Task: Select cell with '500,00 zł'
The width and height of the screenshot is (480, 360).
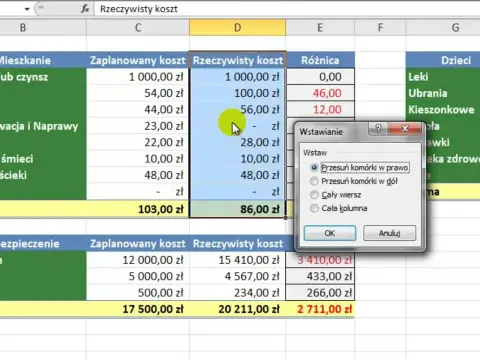Action: (138, 293)
